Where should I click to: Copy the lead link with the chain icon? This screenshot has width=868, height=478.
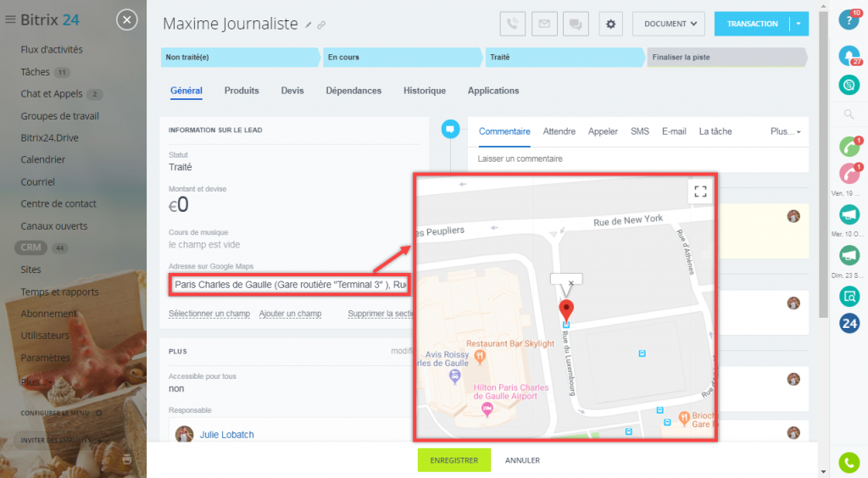(321, 25)
